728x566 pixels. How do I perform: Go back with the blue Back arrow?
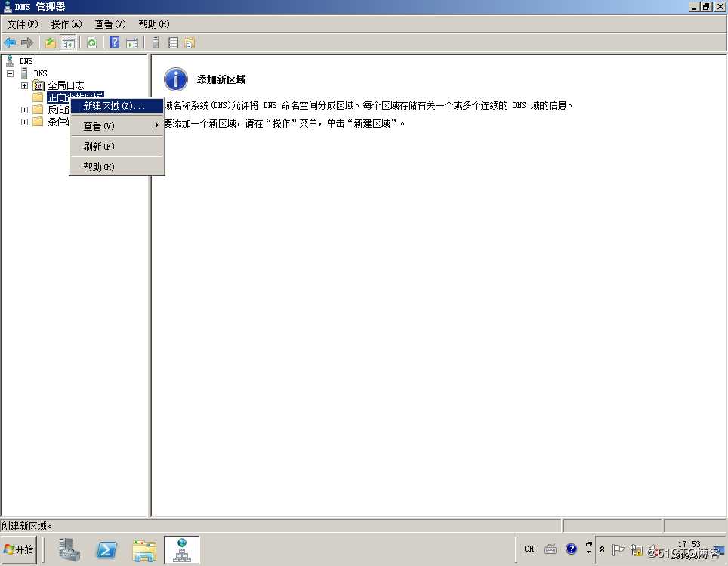(x=10, y=43)
